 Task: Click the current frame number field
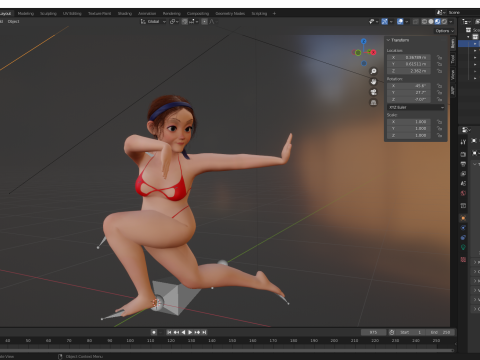pos(373,332)
